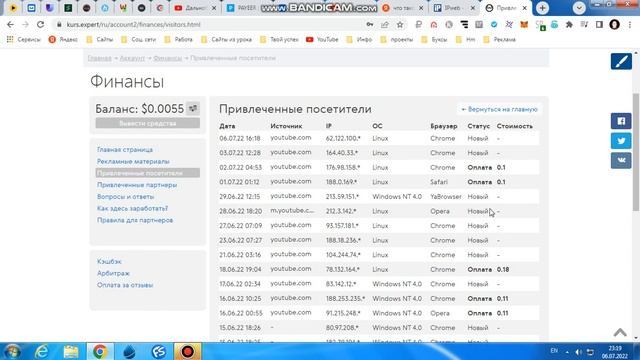
Task: Click the Facebook share icon
Action: 621,121
